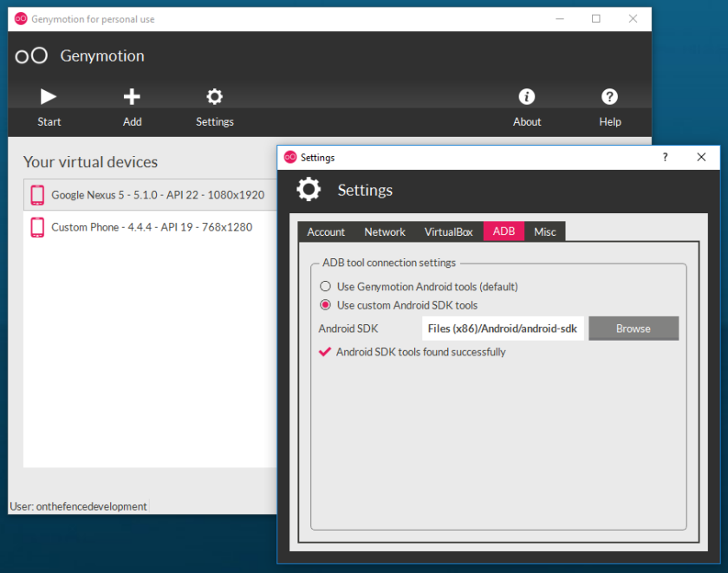728x573 pixels.
Task: Click the ADB tool connection settings group label
Action: click(x=389, y=263)
